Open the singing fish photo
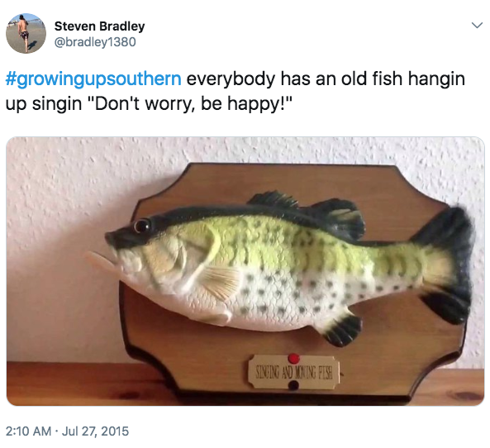This screenshot has width=490, height=448. (245, 271)
